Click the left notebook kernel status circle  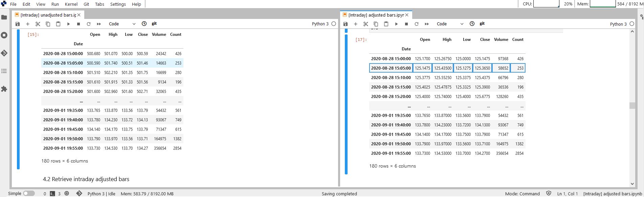pyautogui.click(x=334, y=24)
